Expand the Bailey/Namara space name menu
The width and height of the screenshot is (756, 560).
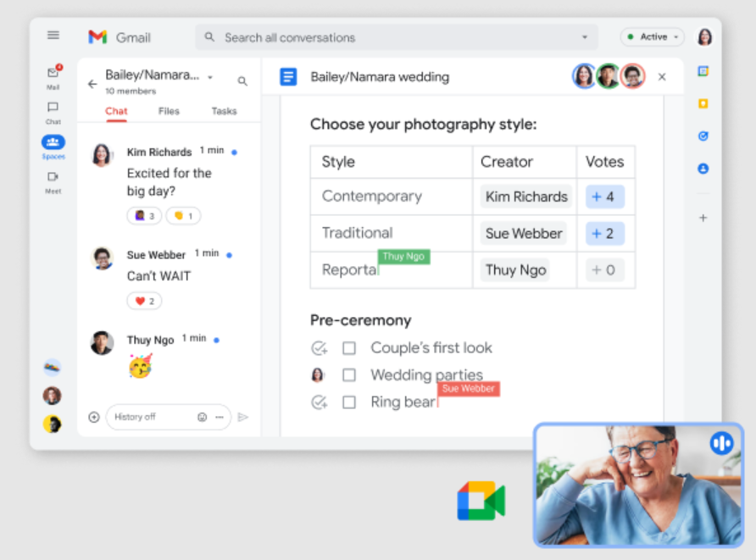(210, 77)
